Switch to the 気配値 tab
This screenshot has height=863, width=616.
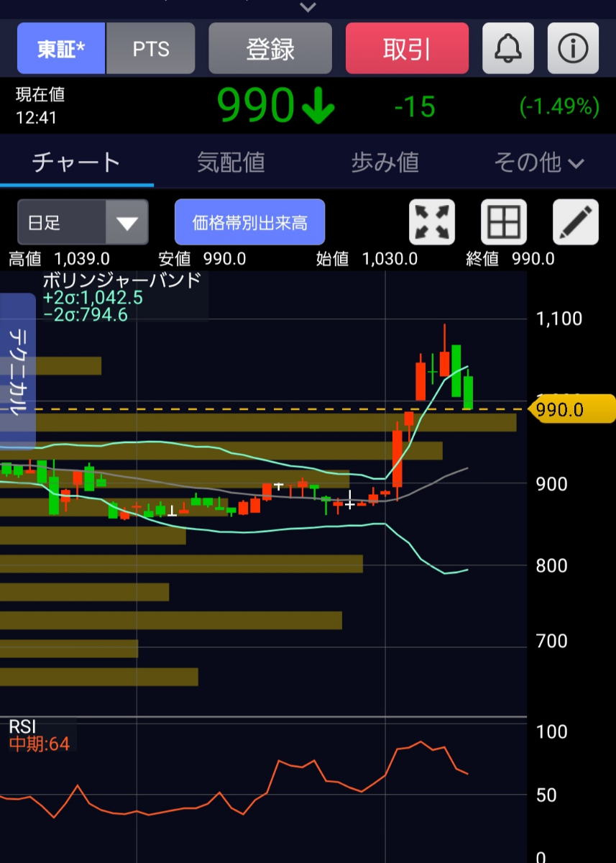tap(231, 163)
